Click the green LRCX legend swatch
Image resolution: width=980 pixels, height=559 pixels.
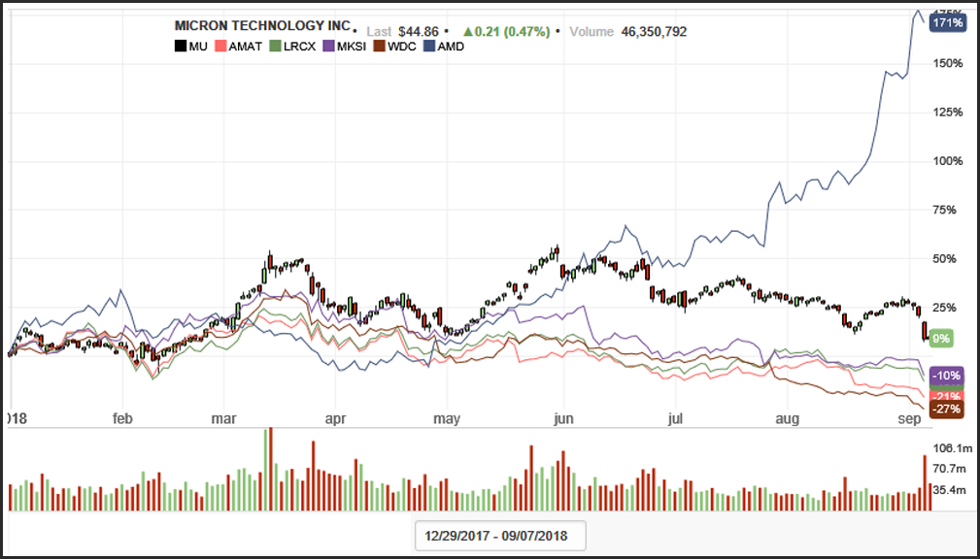coord(274,47)
